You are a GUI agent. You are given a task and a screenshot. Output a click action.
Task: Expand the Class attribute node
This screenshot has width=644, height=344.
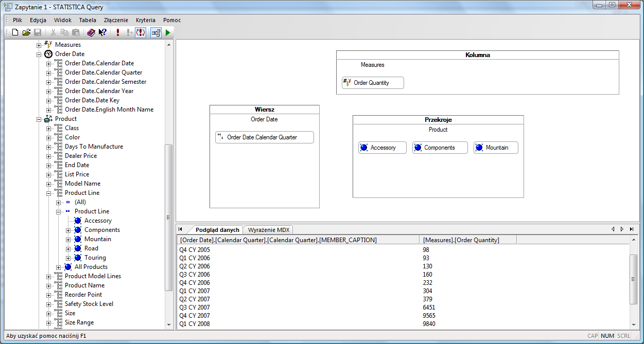pos(49,128)
